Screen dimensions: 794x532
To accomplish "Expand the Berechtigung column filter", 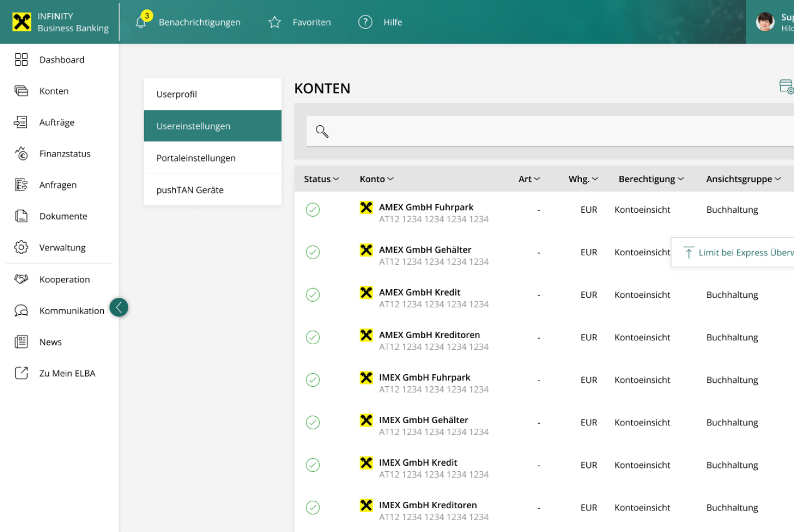I will 651,179.
